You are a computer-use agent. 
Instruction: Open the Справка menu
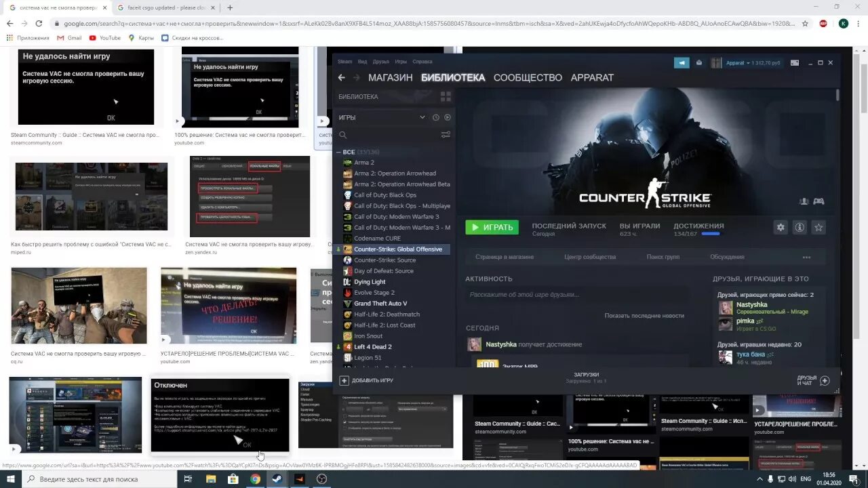point(422,62)
